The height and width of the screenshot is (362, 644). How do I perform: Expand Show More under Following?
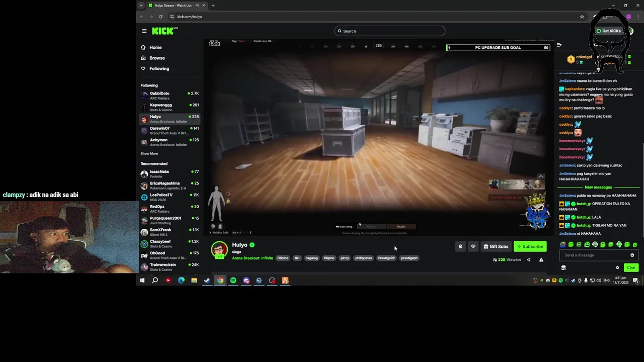click(149, 153)
